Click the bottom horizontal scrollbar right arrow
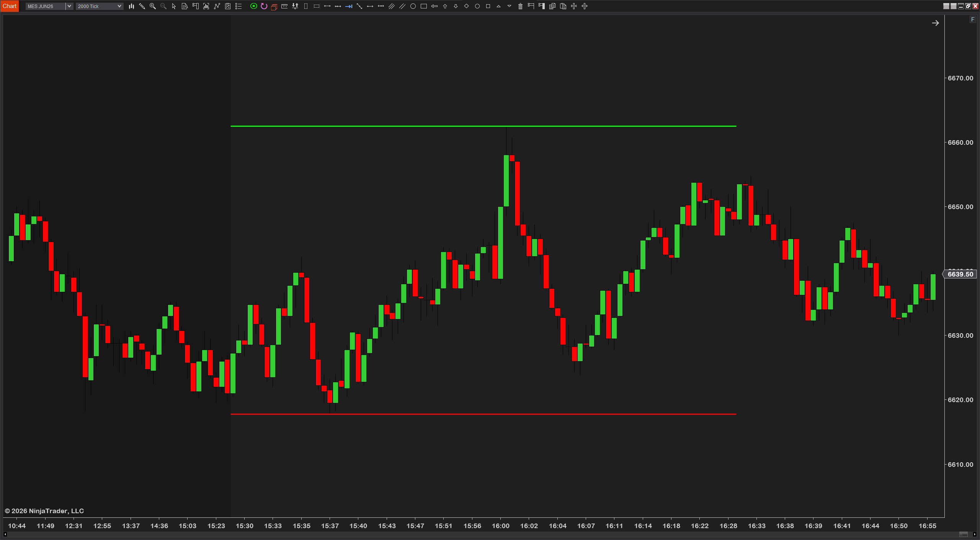Screen dimensions: 980x540 975,534
